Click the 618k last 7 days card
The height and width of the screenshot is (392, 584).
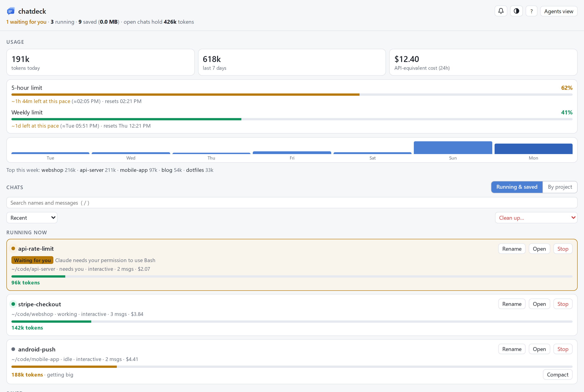(292, 62)
